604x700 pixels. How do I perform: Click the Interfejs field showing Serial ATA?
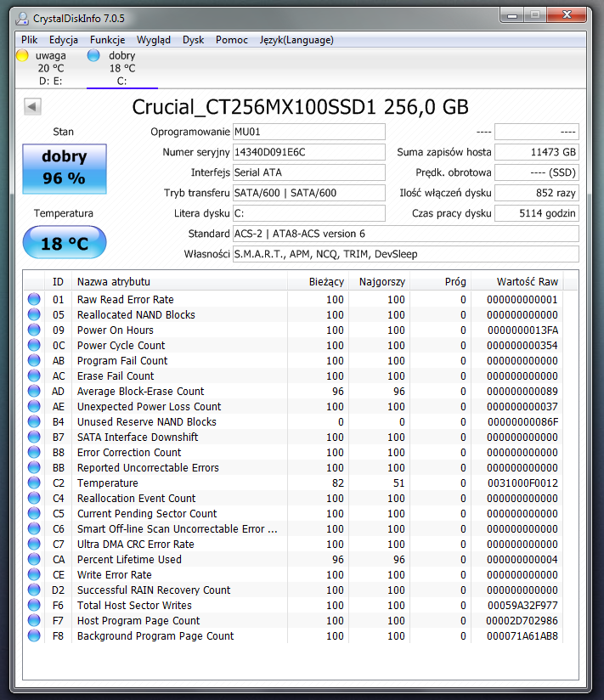tap(309, 172)
